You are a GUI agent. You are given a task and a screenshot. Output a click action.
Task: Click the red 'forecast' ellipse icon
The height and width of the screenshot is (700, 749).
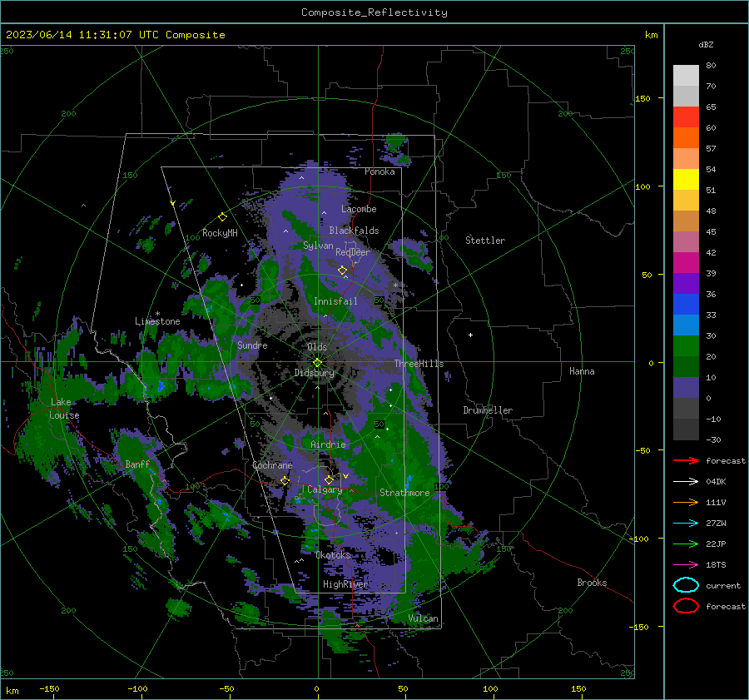coord(686,606)
